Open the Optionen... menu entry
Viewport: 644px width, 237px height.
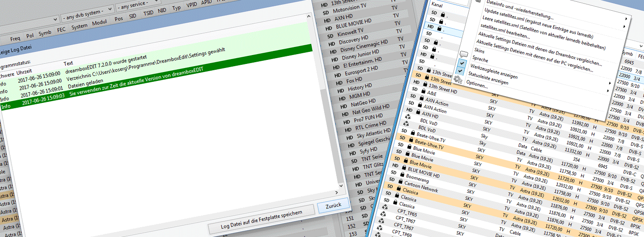coord(477,84)
